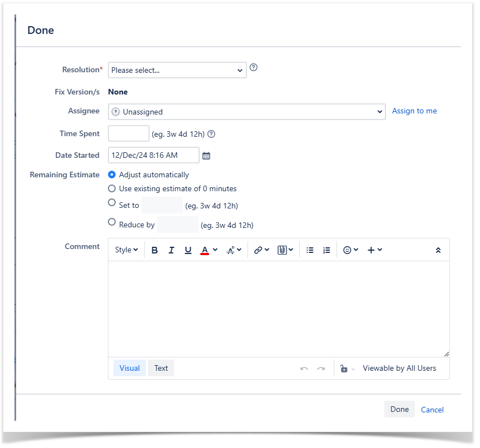Open the Date Started calendar picker
480x448 pixels.
click(x=206, y=156)
